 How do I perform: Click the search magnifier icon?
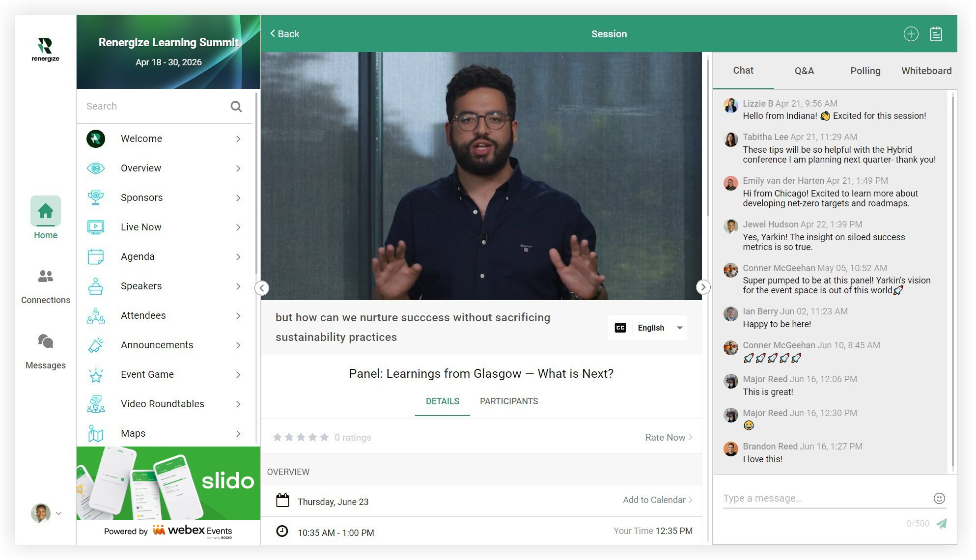(236, 107)
